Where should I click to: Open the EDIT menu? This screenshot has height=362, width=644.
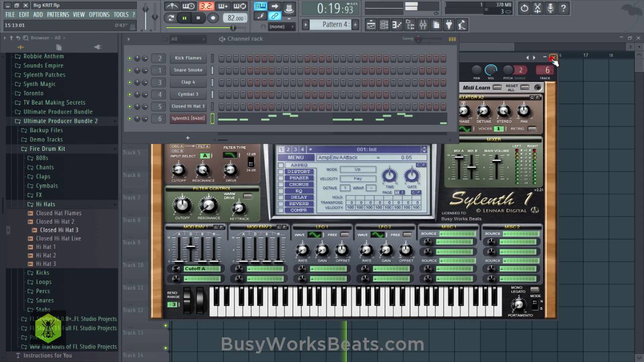click(24, 15)
